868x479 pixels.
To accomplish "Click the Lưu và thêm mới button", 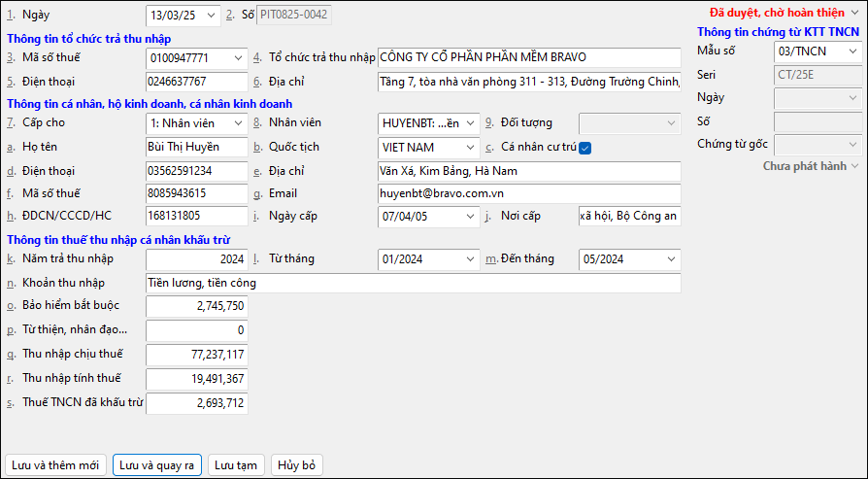I will click(56, 465).
